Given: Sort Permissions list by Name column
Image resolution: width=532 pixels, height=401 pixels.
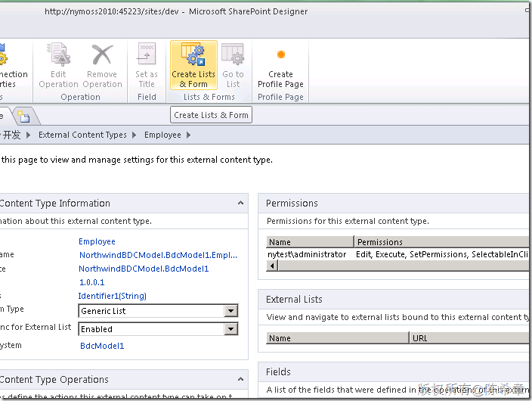Looking at the screenshot, I should coord(310,242).
